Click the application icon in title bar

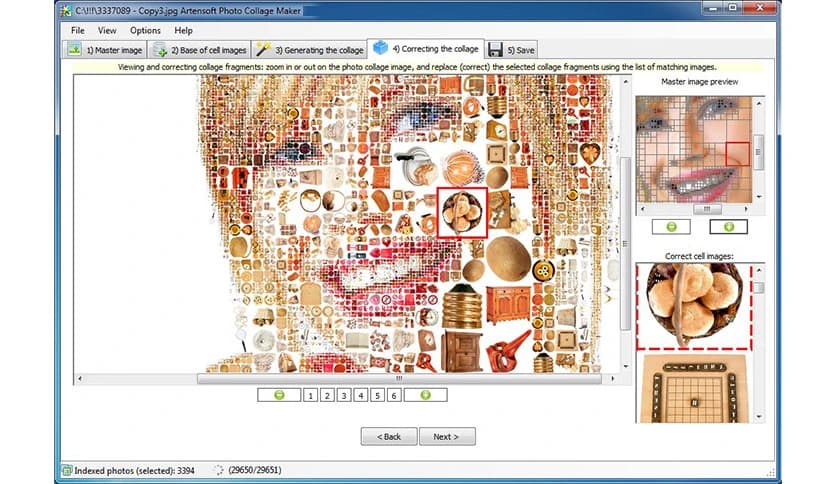point(66,10)
